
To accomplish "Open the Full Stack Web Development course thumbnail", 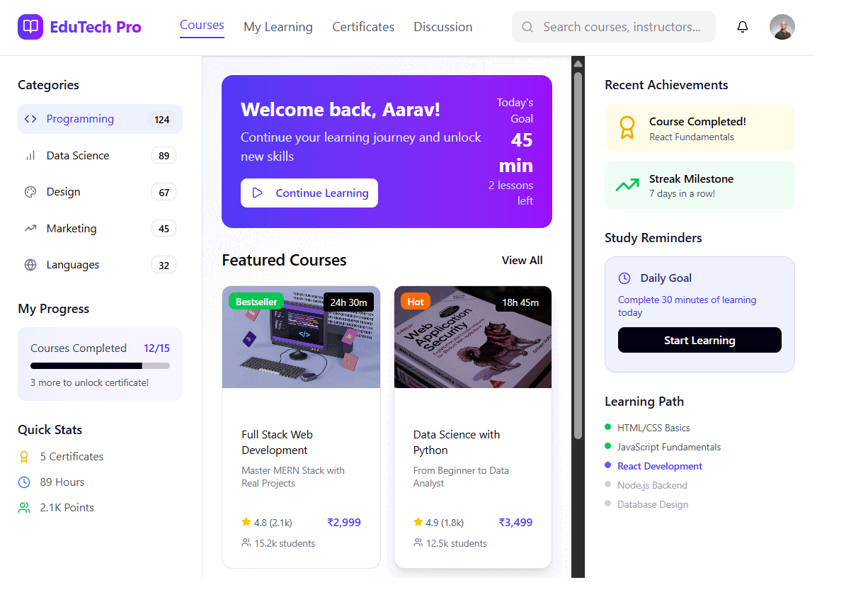I will 302,337.
